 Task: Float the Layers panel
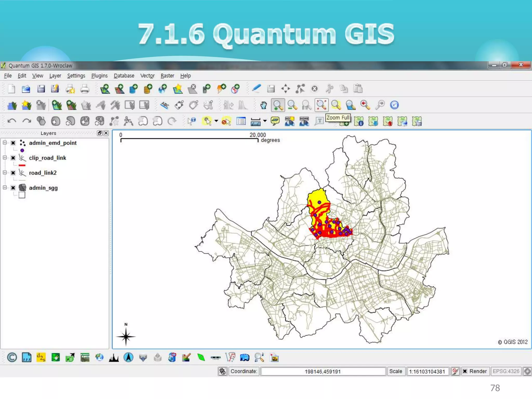click(x=99, y=133)
